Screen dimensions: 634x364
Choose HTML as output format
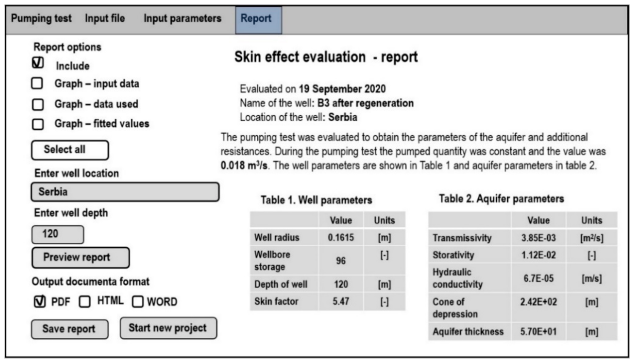(85, 302)
